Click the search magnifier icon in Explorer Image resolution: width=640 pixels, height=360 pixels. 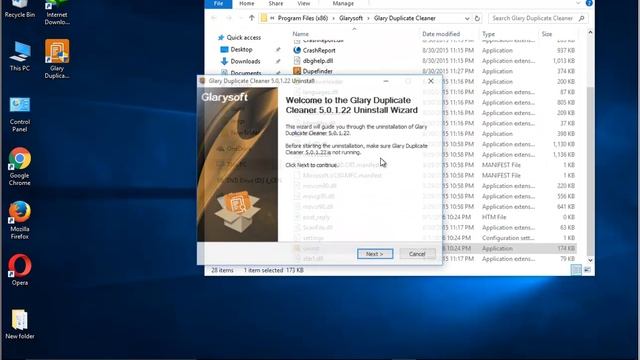coord(581,18)
